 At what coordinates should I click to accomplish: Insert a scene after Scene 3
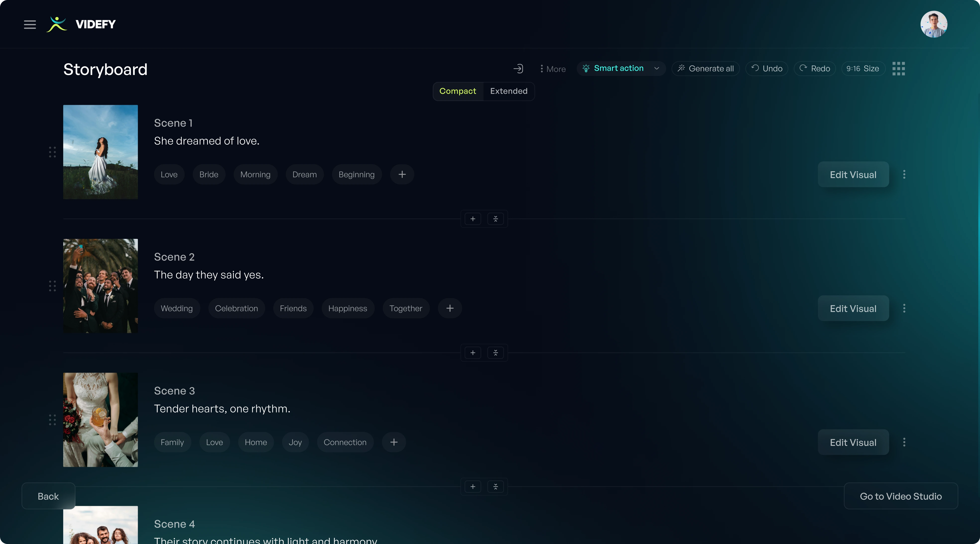point(473,486)
